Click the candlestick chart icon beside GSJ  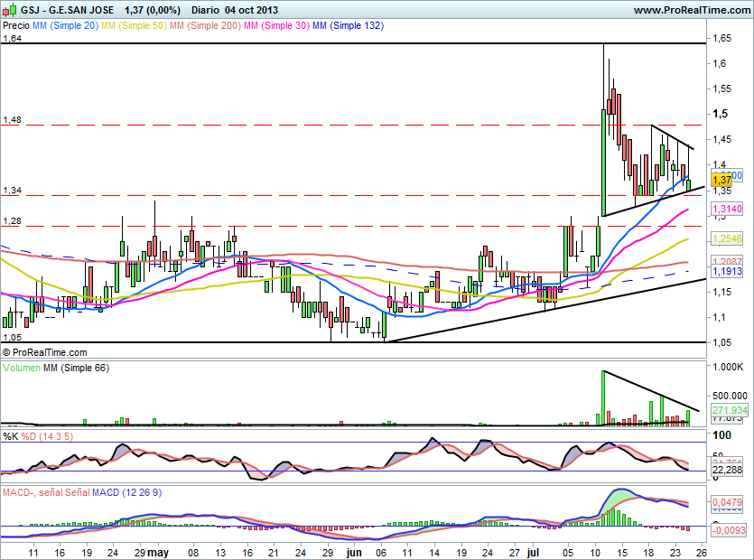(9, 10)
